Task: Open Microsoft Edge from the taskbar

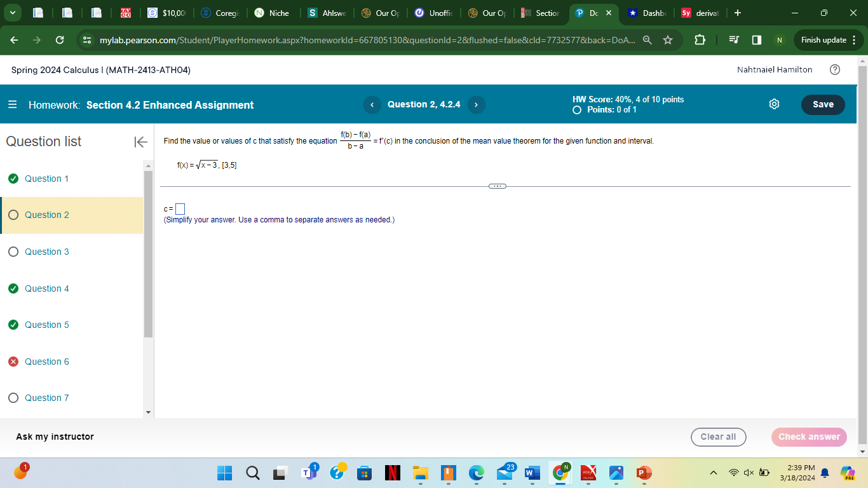Action: click(476, 473)
